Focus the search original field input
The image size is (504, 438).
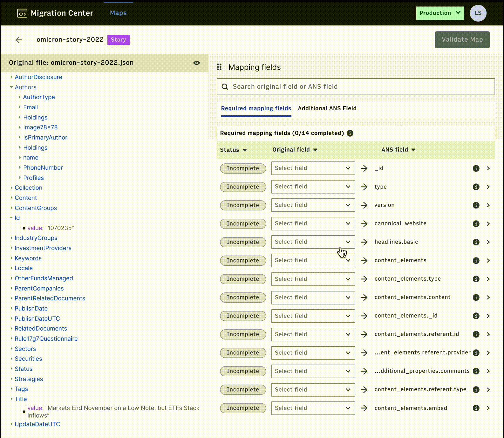pos(356,87)
